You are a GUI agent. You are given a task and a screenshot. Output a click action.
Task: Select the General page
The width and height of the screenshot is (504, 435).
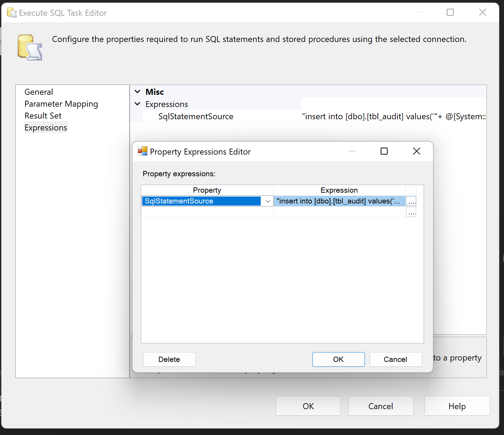coord(39,92)
